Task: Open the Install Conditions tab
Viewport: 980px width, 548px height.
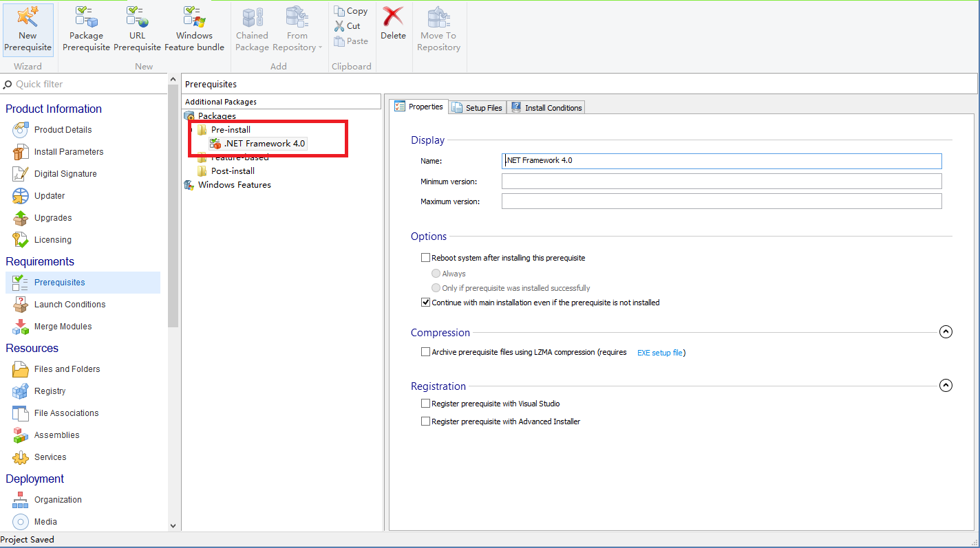Action: pos(546,108)
